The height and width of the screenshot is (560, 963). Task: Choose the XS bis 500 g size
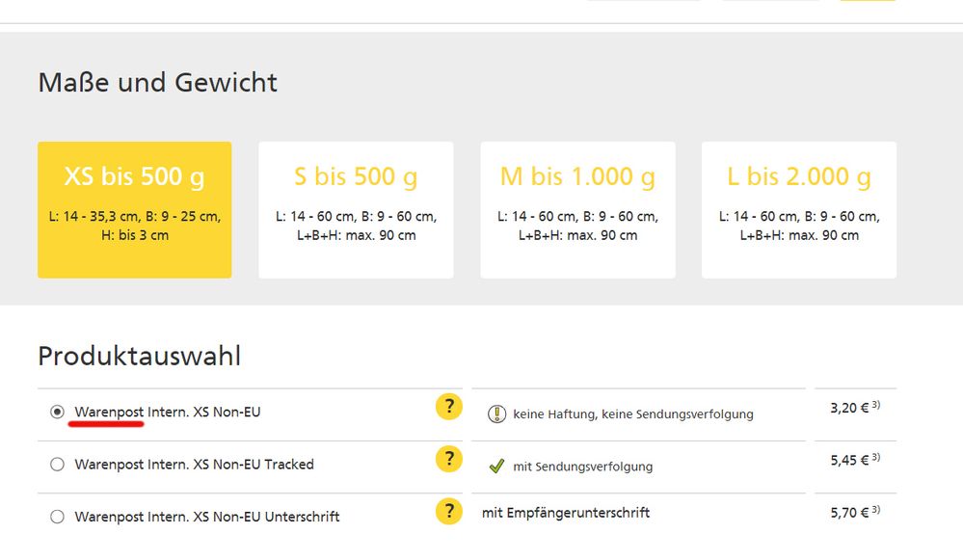click(x=134, y=210)
